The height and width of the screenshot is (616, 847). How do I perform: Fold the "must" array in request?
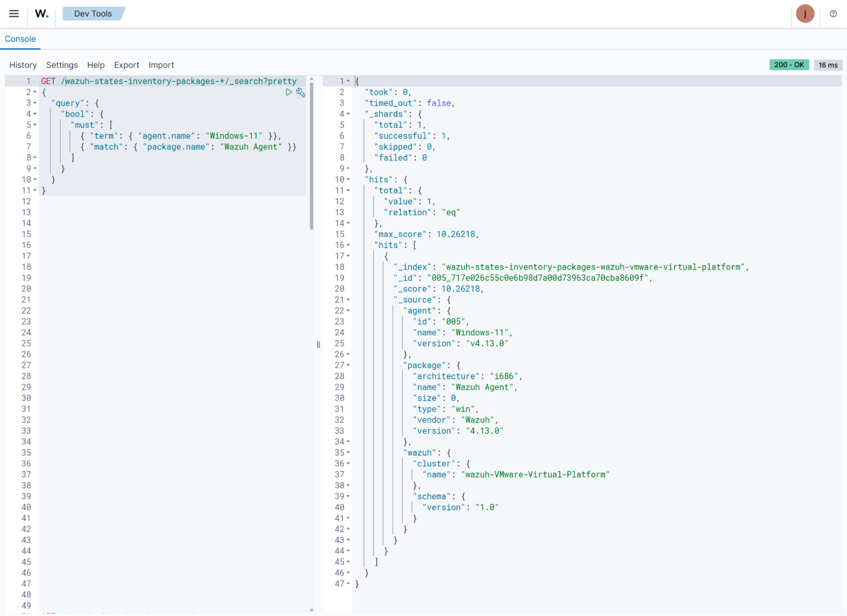coord(35,125)
